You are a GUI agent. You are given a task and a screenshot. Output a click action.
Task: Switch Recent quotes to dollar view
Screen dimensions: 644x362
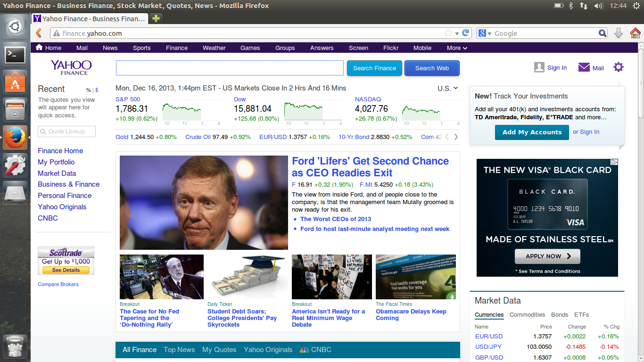tap(97, 90)
